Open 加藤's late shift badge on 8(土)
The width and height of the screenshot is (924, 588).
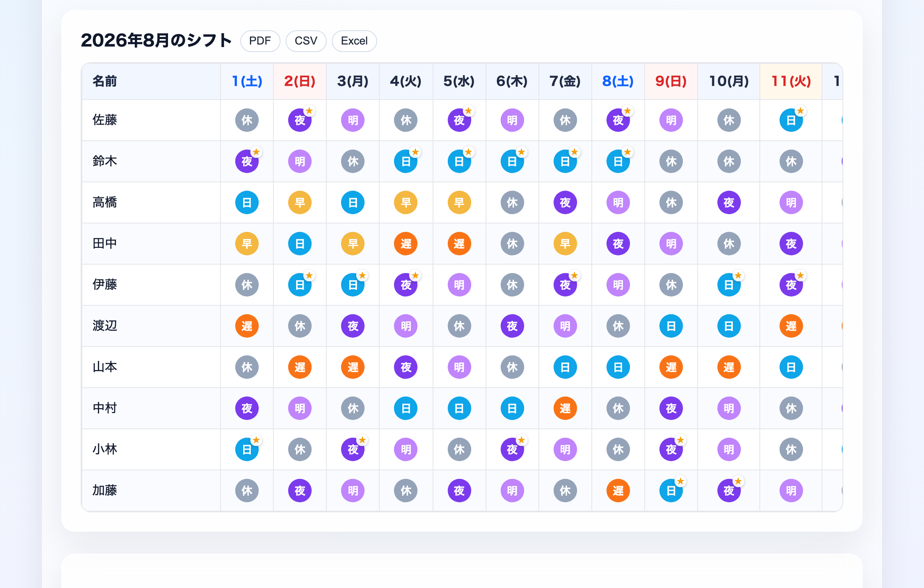[618, 491]
